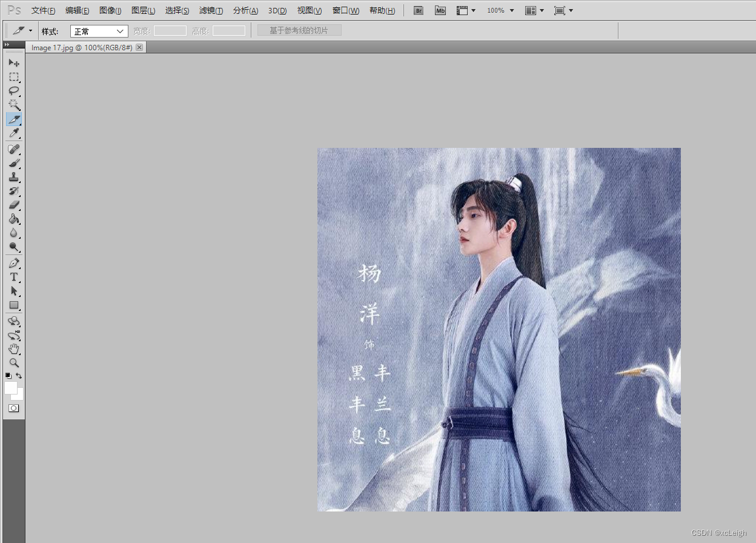The image size is (756, 543).
Task: Open the 3D(D) menu
Action: coord(277,10)
